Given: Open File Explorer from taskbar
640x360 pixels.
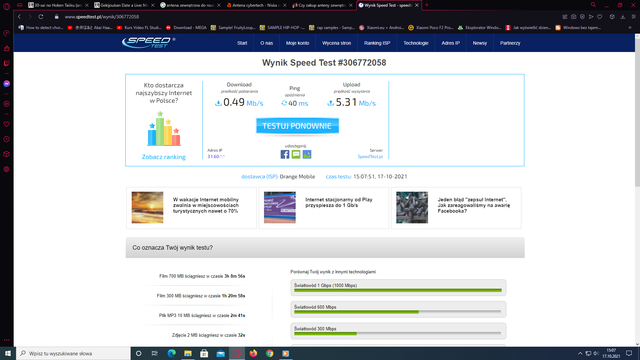Looking at the screenshot, I should [188, 353].
